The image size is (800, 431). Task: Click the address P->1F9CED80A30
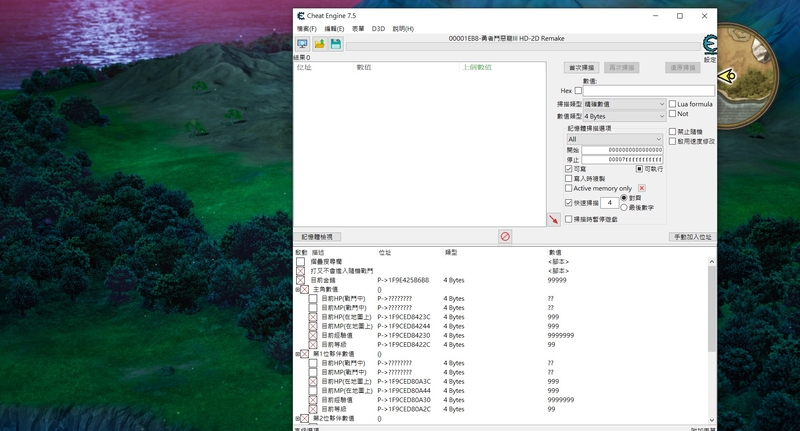(404, 400)
